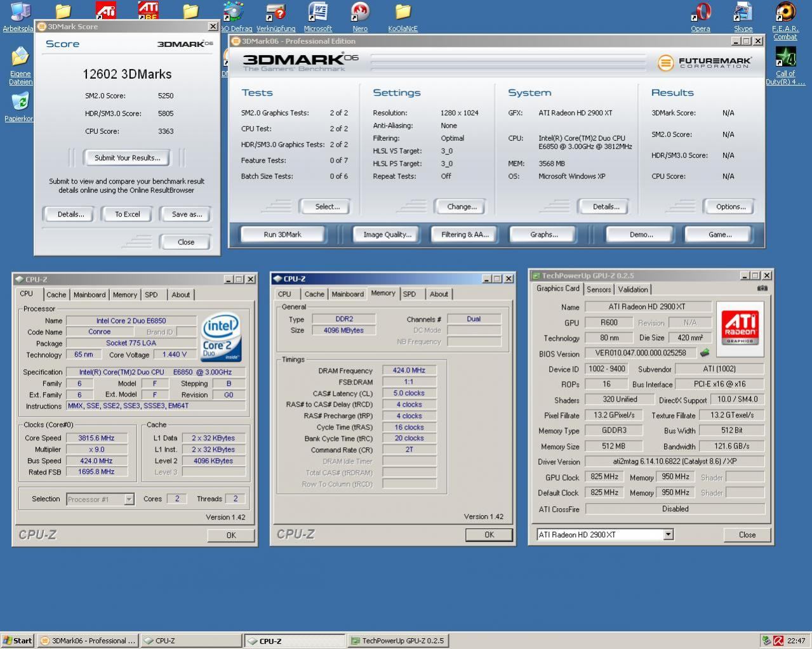
Task: Open Image Quality tool in 3DMark06
Action: tap(387, 235)
